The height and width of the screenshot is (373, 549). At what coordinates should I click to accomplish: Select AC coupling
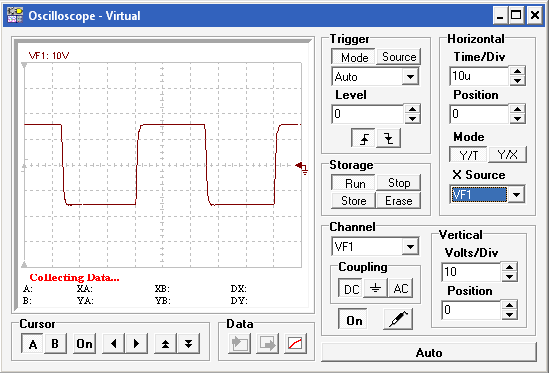(x=401, y=288)
